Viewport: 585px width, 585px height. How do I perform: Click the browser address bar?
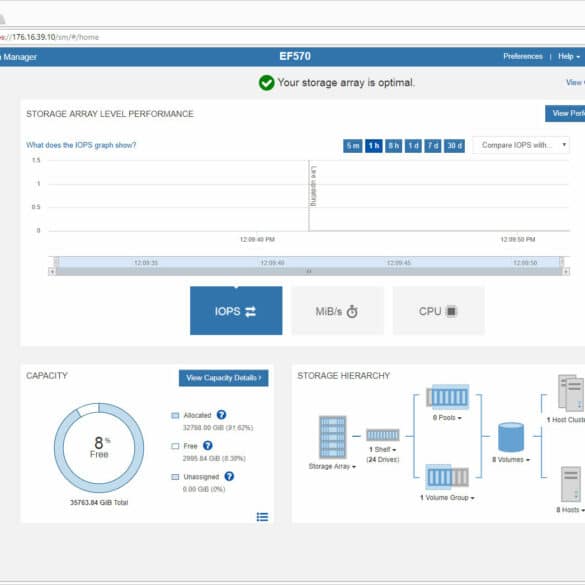[292, 37]
